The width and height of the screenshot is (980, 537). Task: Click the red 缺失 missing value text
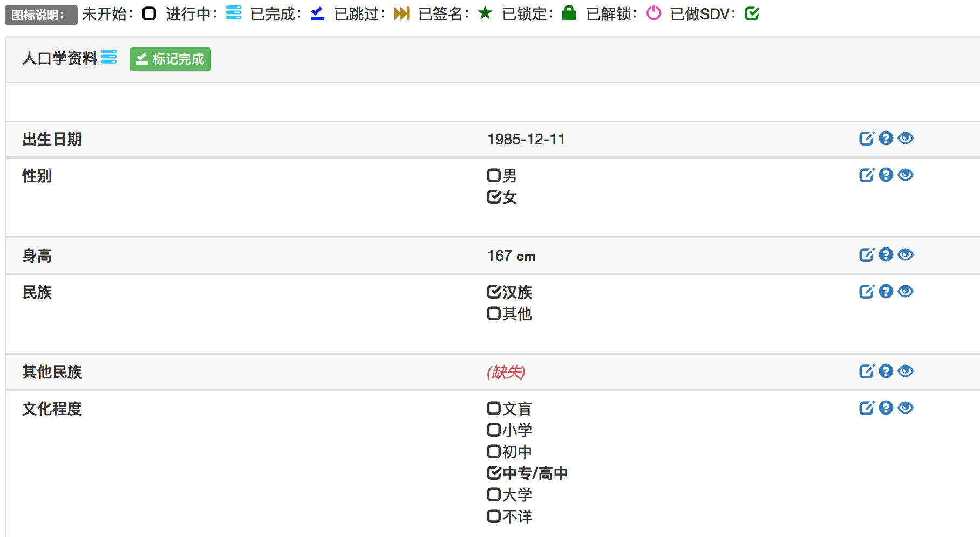click(506, 372)
